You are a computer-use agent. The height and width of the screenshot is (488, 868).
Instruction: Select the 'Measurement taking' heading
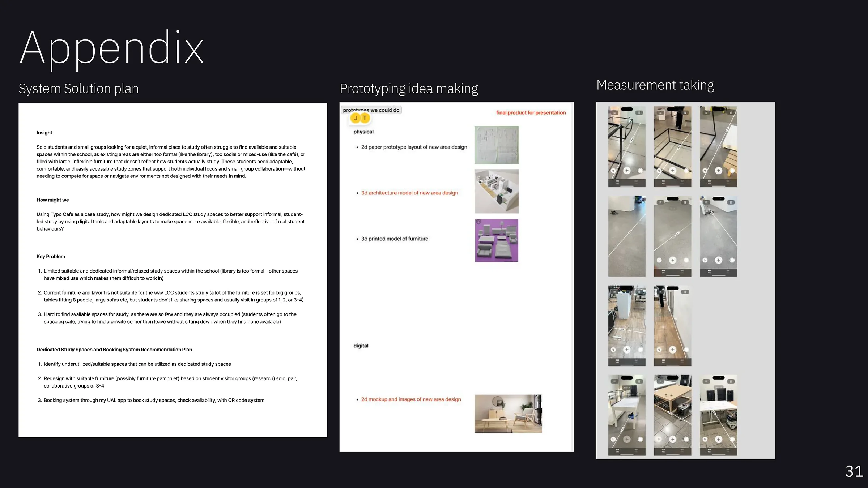tap(655, 85)
